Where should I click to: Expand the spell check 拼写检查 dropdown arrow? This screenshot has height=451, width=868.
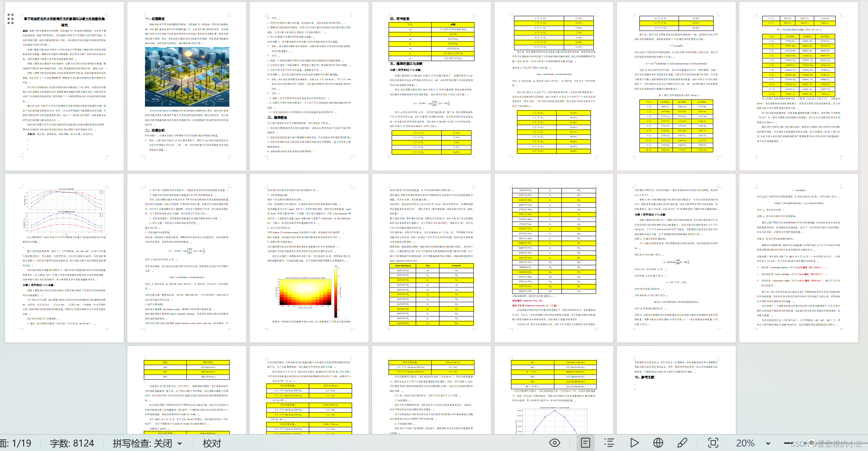click(180, 443)
